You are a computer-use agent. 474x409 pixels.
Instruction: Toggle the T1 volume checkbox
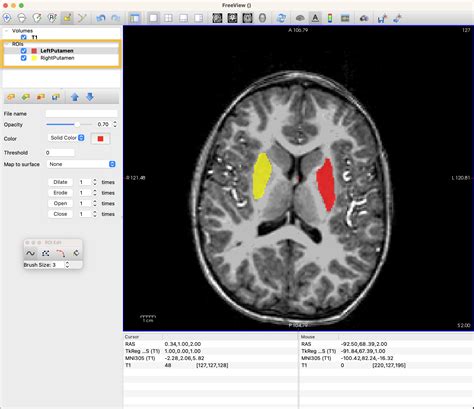pyautogui.click(x=24, y=37)
